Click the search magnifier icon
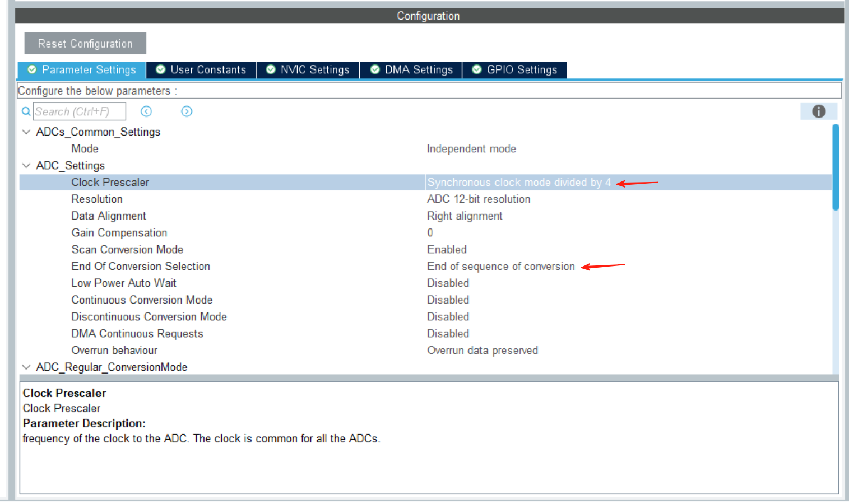The width and height of the screenshot is (849, 504). click(26, 111)
